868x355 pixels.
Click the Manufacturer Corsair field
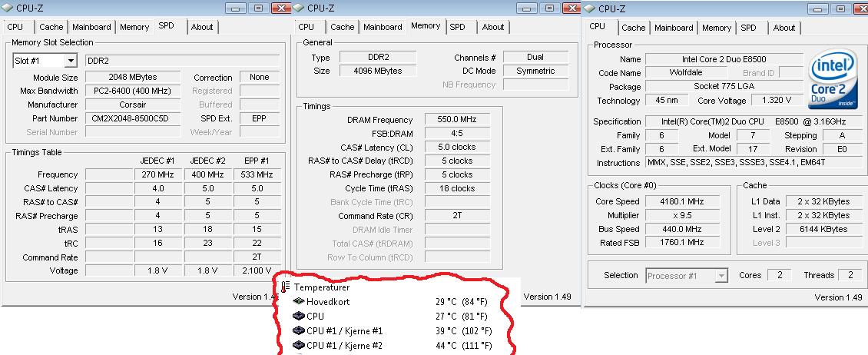click(x=133, y=105)
